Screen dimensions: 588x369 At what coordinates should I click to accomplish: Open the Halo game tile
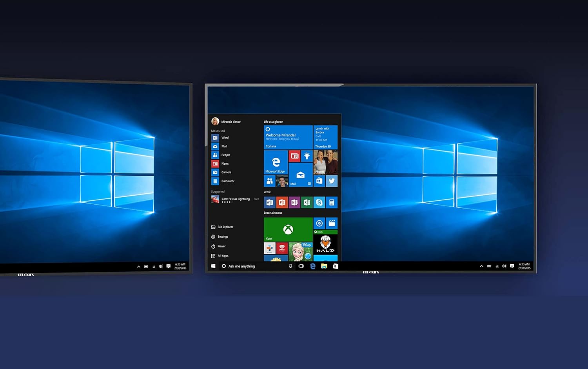[325, 245]
